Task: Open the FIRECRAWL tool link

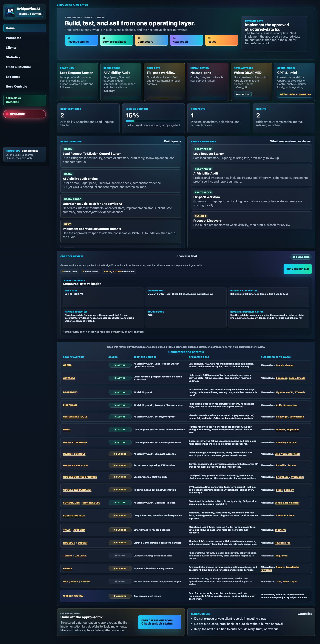Action: (x=70, y=405)
